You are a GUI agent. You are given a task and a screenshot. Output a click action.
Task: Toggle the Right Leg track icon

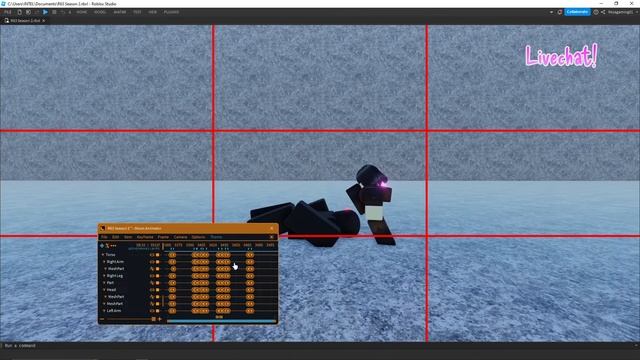152,276
